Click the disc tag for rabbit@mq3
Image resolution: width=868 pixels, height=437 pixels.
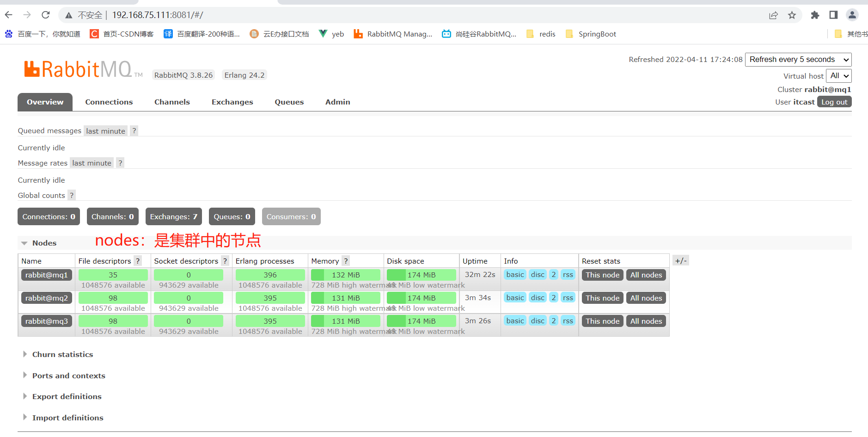click(x=538, y=321)
